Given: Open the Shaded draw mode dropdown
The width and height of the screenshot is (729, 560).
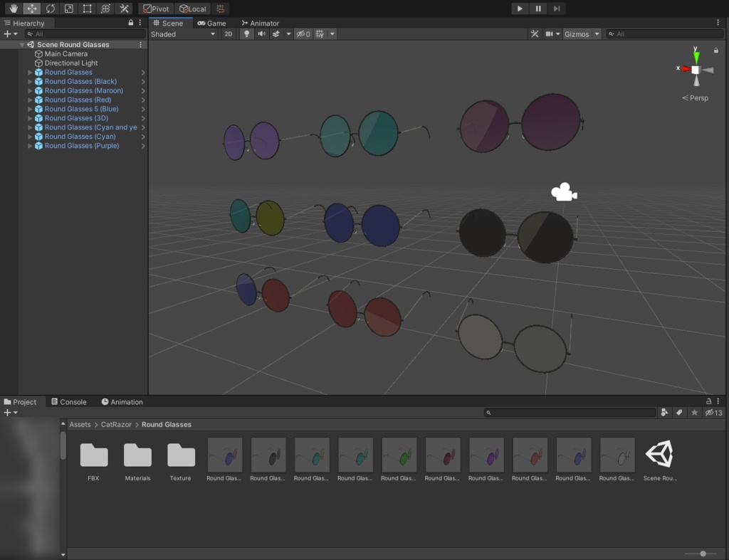Looking at the screenshot, I should 182,34.
